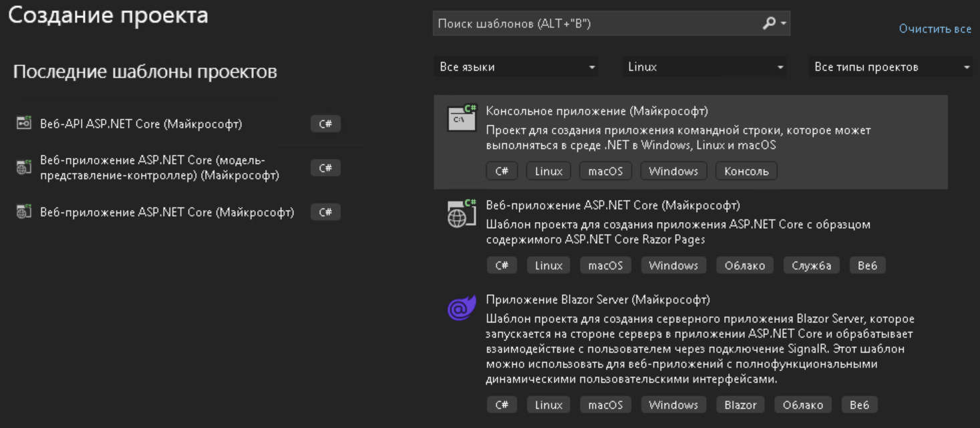This screenshot has width=980, height=428.
Task: Select the Веб-приложение ASP.NET Core template description
Action: [x=677, y=231]
